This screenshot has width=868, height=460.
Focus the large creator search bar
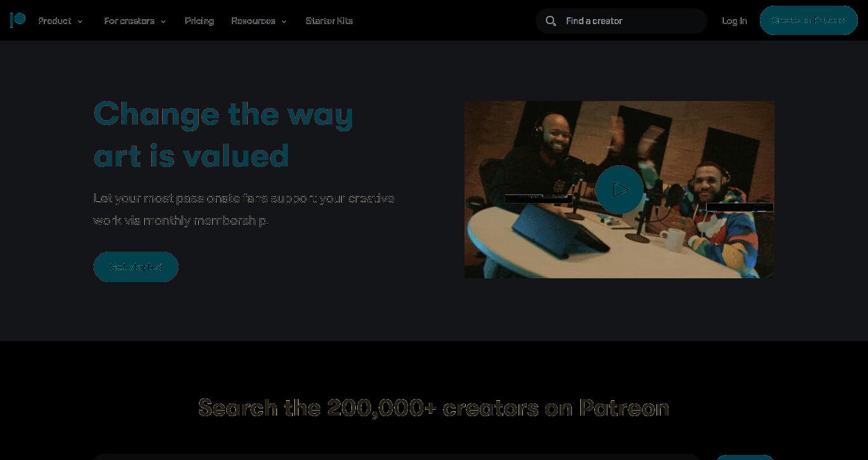click(x=397, y=457)
